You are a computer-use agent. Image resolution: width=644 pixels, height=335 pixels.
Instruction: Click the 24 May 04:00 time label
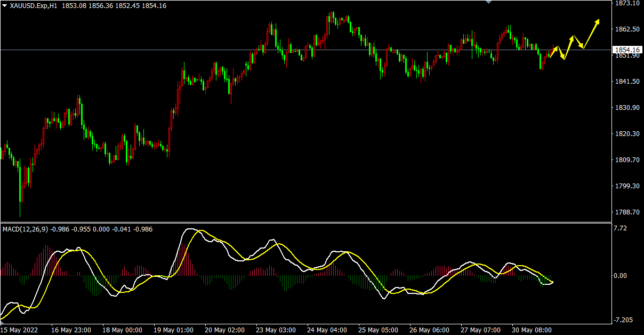(x=327, y=330)
